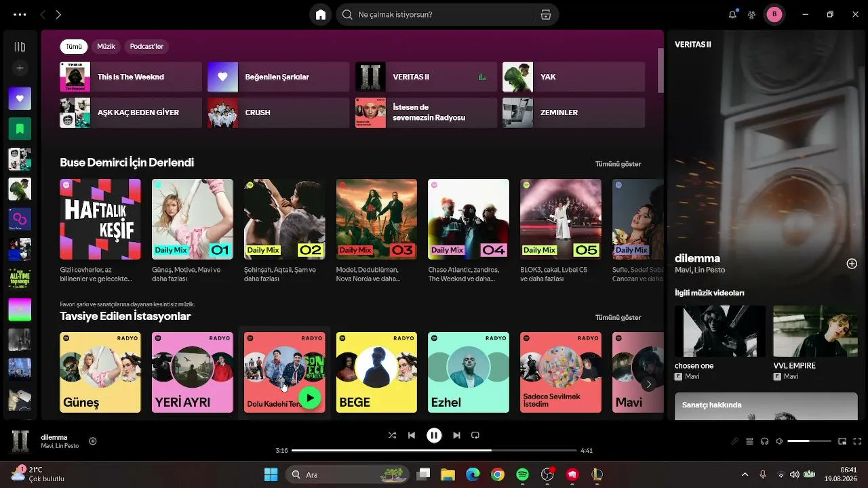Screen dimensions: 868x488
Task: Add dilemma to library in right panel
Action: [x=852, y=264]
